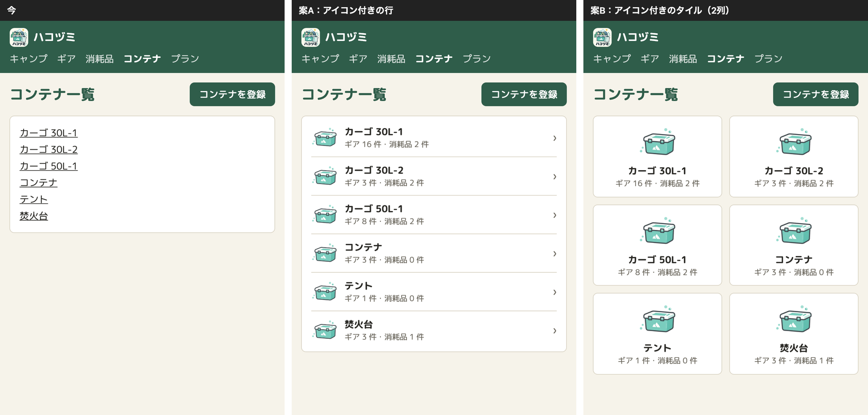Viewport: 868px width, 415px height.
Task: Click the container icon in the 案A カーゴ 30L-1 row
Action: click(x=325, y=137)
